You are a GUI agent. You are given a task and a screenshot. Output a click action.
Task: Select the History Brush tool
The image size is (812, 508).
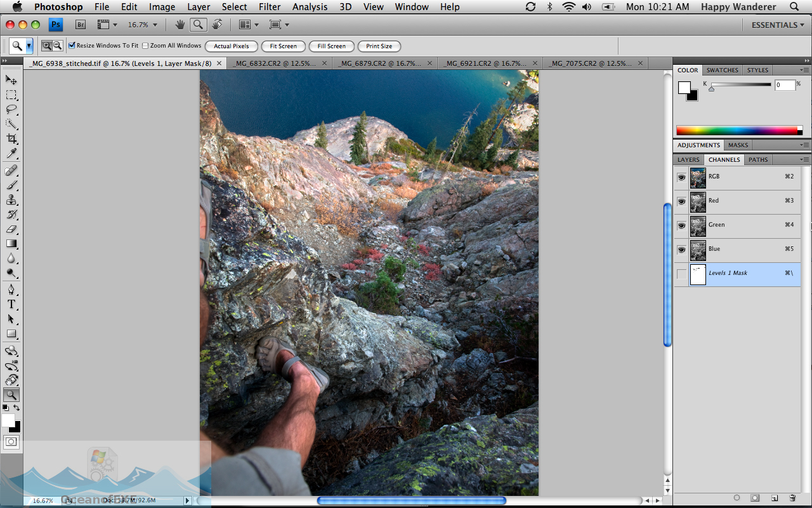11,215
